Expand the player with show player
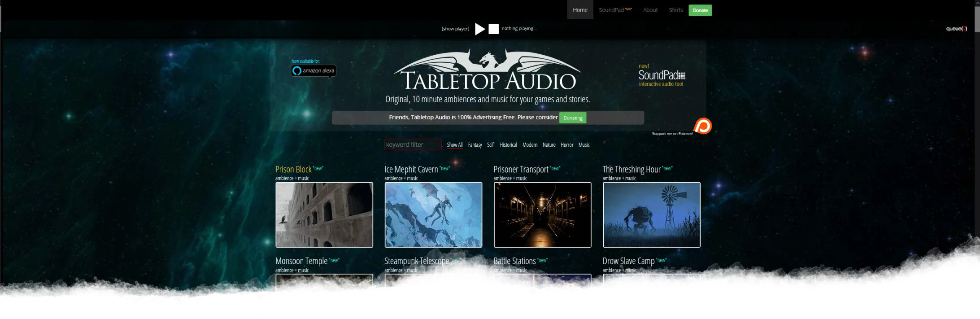 [x=455, y=29]
